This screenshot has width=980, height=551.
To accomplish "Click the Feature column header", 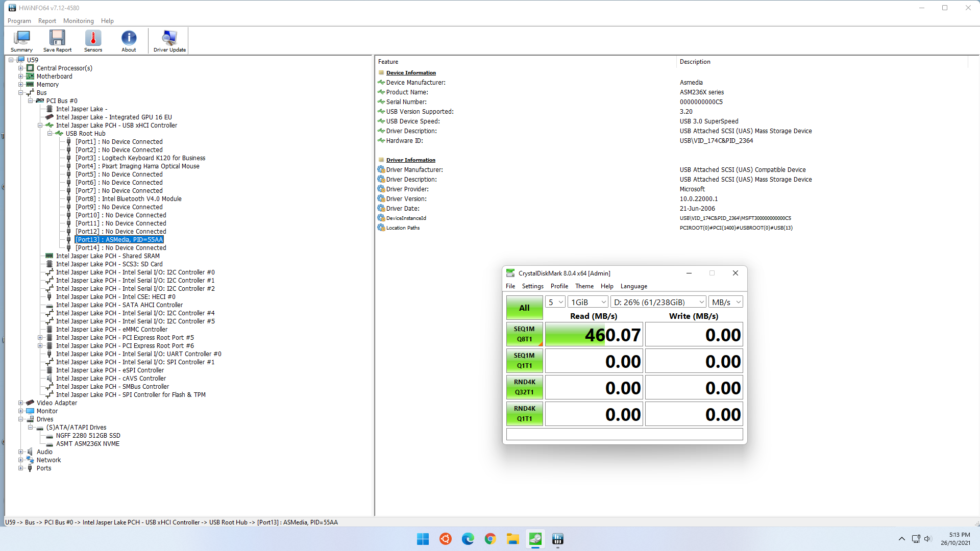I will [526, 62].
